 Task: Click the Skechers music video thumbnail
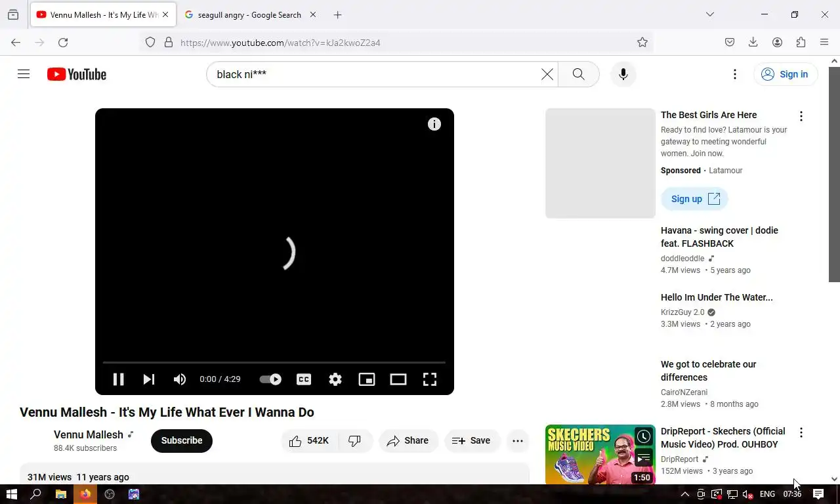click(600, 455)
